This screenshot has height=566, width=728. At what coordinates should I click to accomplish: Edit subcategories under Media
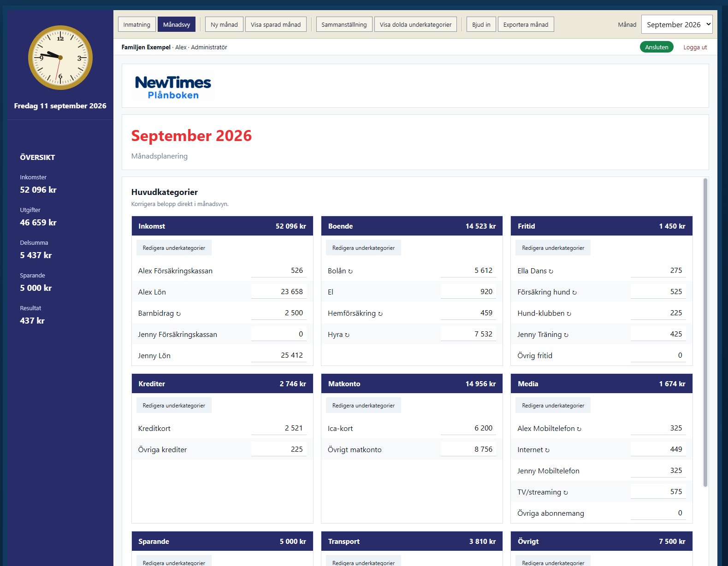point(553,405)
